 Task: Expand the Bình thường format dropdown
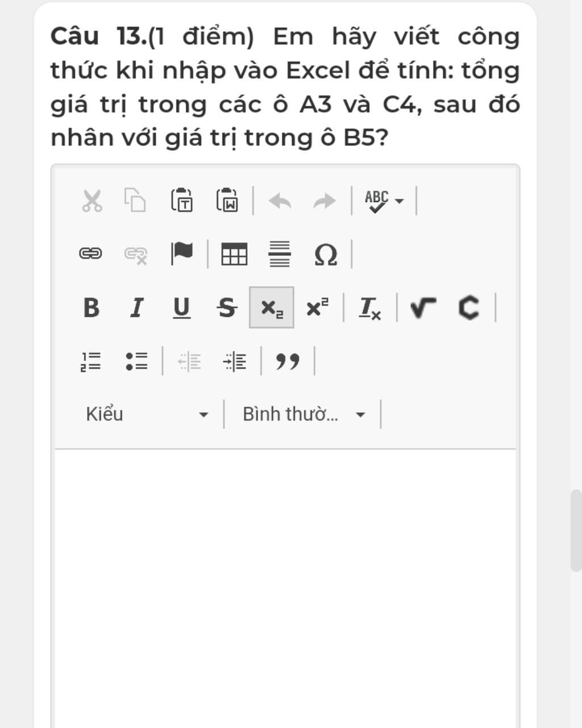coord(304,414)
